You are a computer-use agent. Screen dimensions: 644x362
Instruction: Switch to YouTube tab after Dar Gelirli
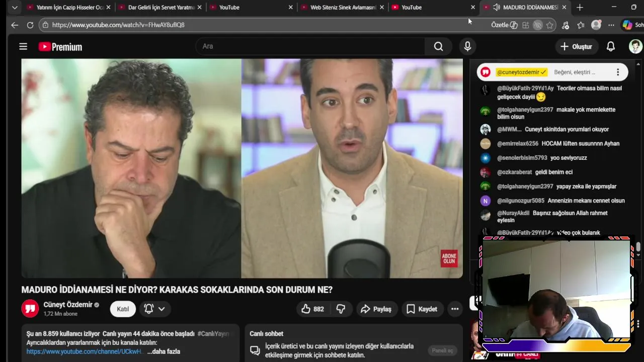[x=251, y=8]
